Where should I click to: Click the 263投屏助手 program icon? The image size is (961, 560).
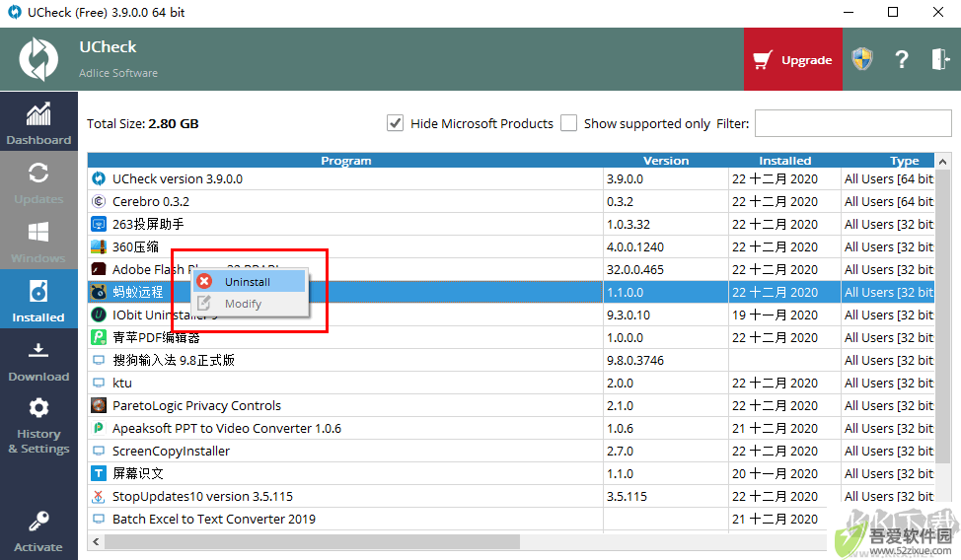click(x=98, y=224)
